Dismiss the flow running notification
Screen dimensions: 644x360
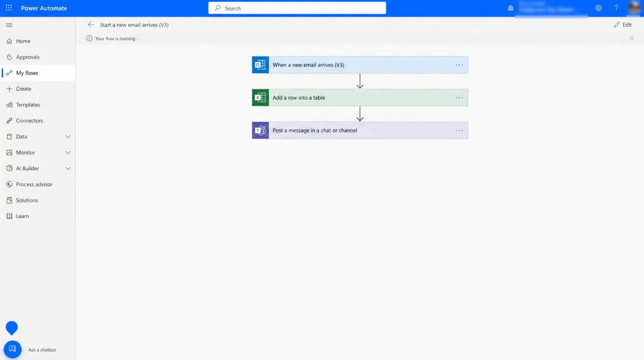coord(631,38)
